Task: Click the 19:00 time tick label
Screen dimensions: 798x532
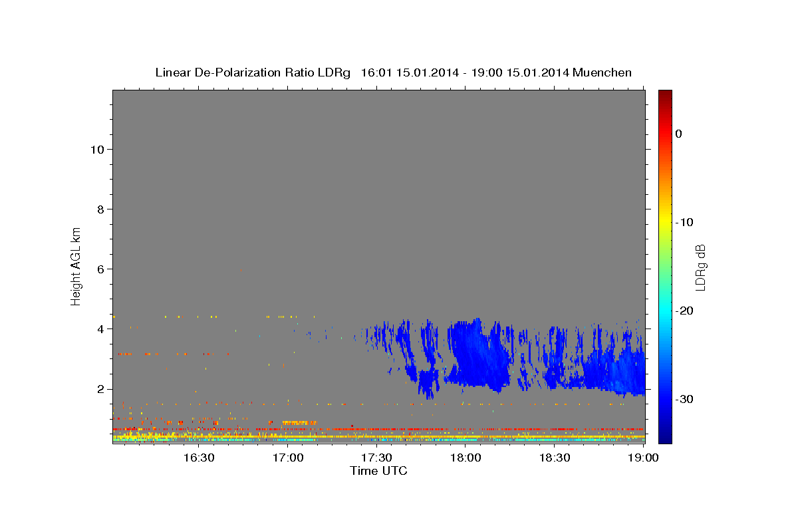Action: (x=643, y=458)
